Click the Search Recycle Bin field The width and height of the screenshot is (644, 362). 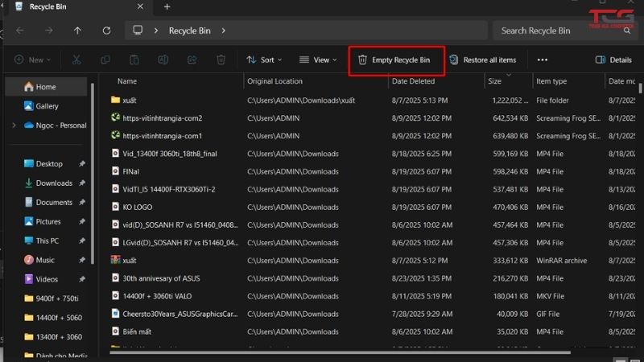click(563, 31)
